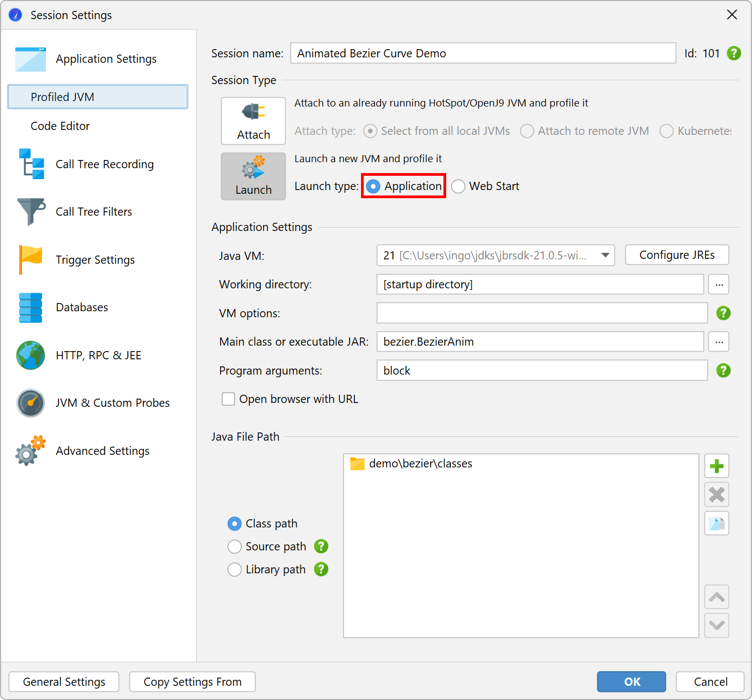Open Trigger Settings with the flag icon
Image resolution: width=752 pixels, height=700 pixels.
[95, 260]
